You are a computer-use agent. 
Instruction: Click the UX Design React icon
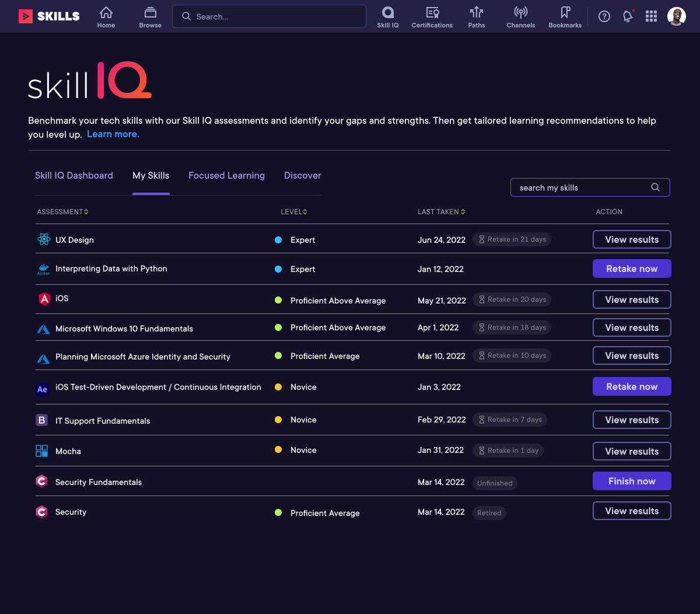(x=44, y=239)
